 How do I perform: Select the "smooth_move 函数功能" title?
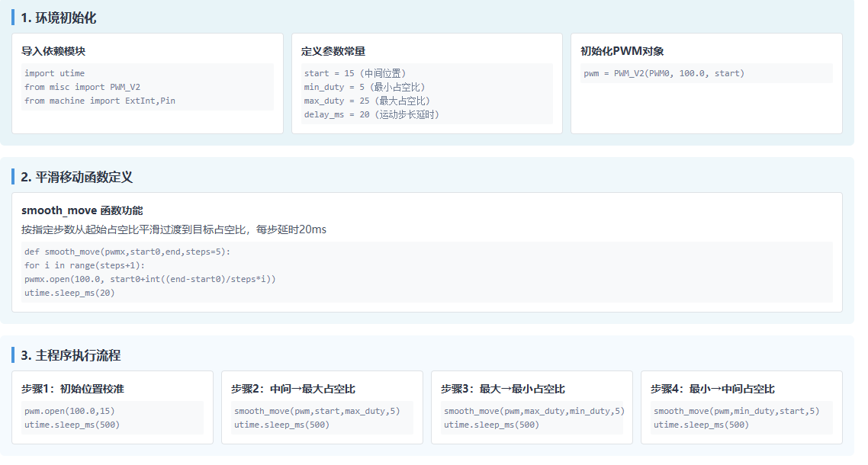(x=82, y=210)
